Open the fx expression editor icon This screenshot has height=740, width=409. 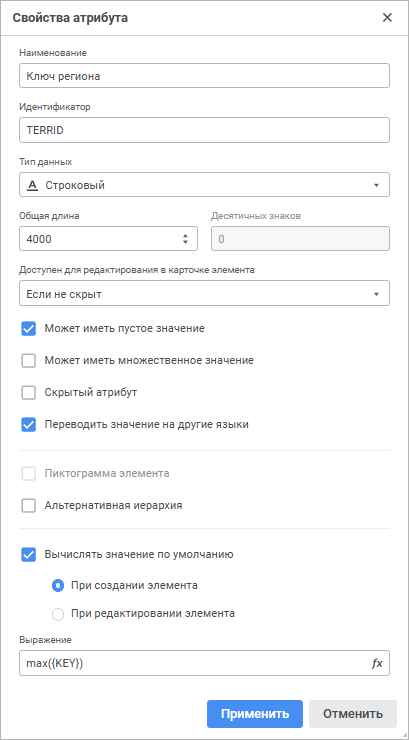[377, 664]
